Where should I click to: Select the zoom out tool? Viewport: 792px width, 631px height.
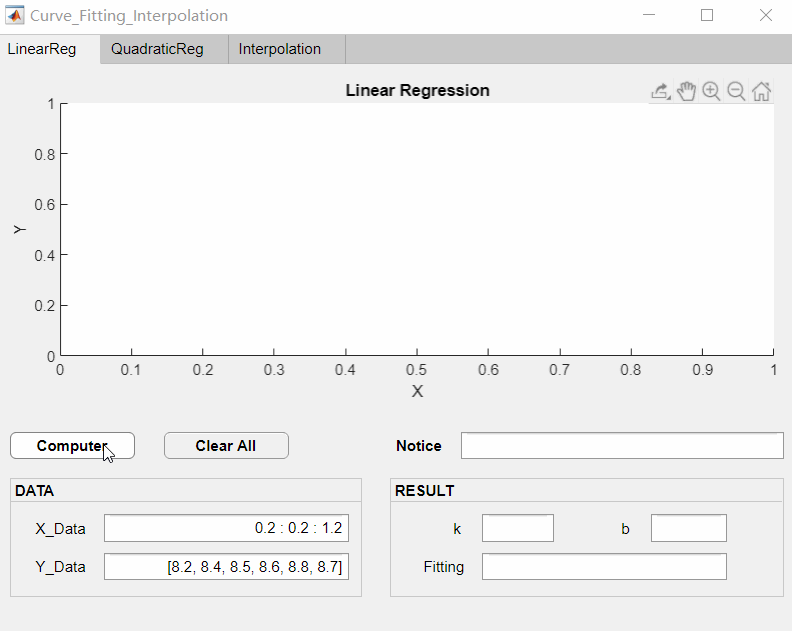click(736, 91)
